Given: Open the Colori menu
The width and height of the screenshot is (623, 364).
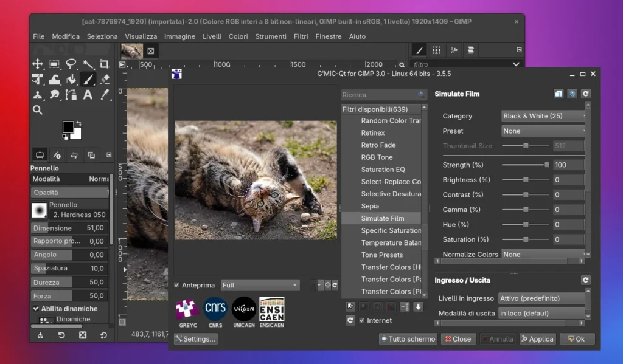Looking at the screenshot, I should point(238,36).
